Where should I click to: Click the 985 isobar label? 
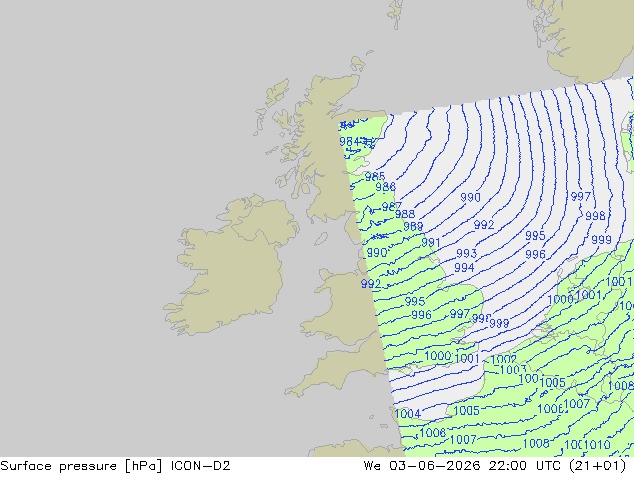tap(375, 177)
